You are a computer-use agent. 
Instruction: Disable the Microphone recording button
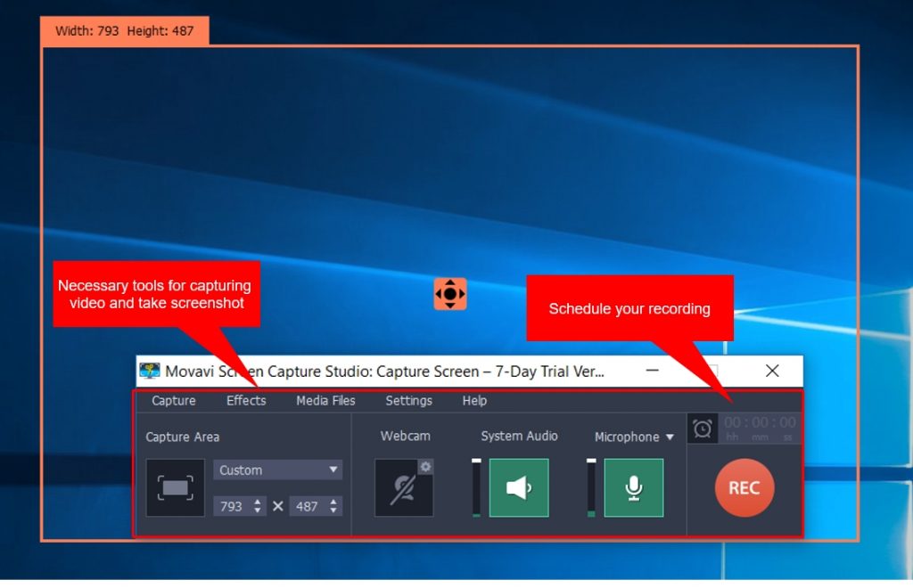pyautogui.click(x=633, y=487)
